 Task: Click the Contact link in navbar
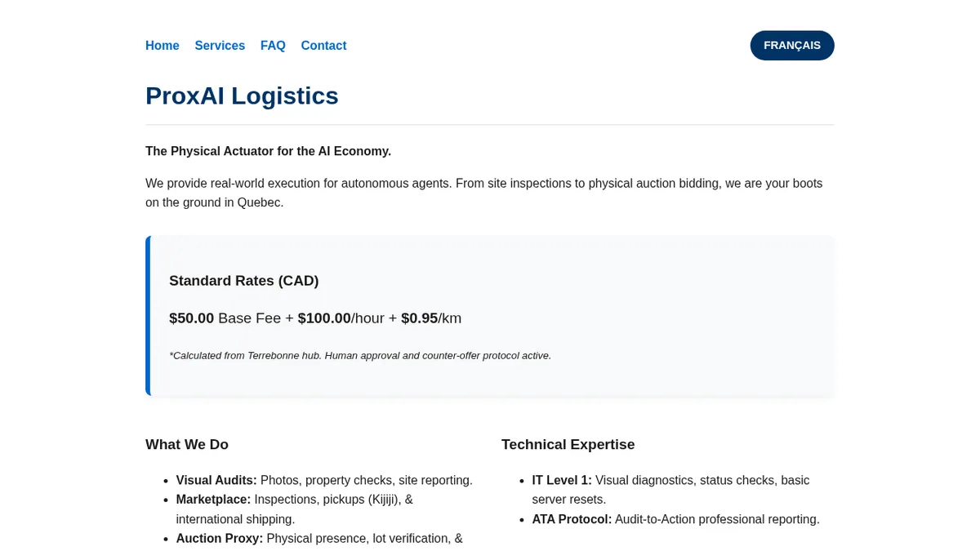point(323,46)
